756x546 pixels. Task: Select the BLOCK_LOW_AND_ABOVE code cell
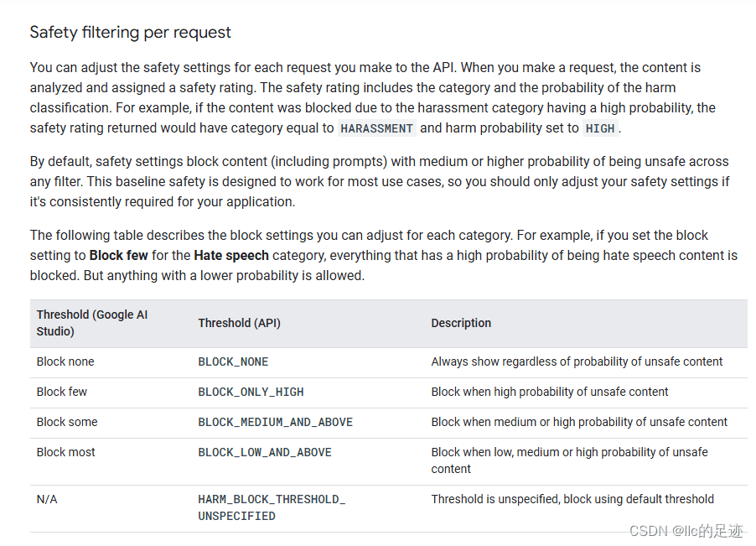265,452
